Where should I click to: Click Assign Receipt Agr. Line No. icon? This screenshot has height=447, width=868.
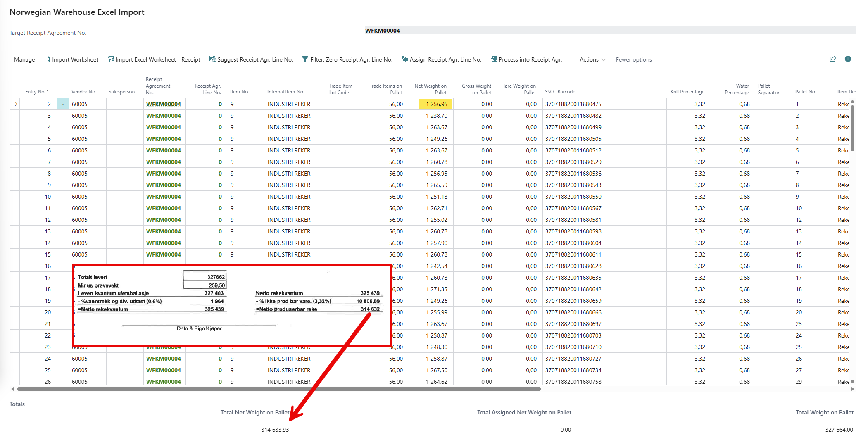coord(405,59)
